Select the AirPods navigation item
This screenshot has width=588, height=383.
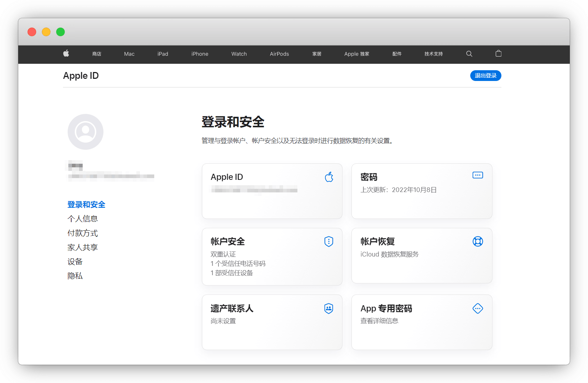[279, 54]
